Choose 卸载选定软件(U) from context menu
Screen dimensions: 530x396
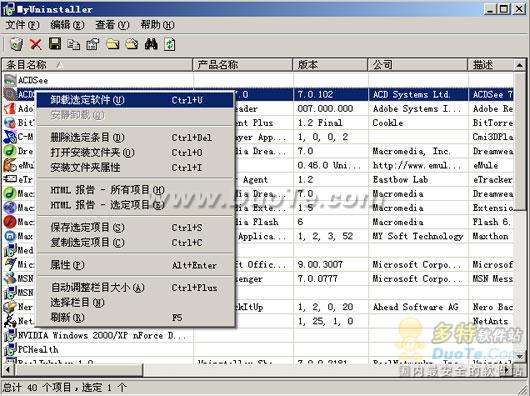135,100
